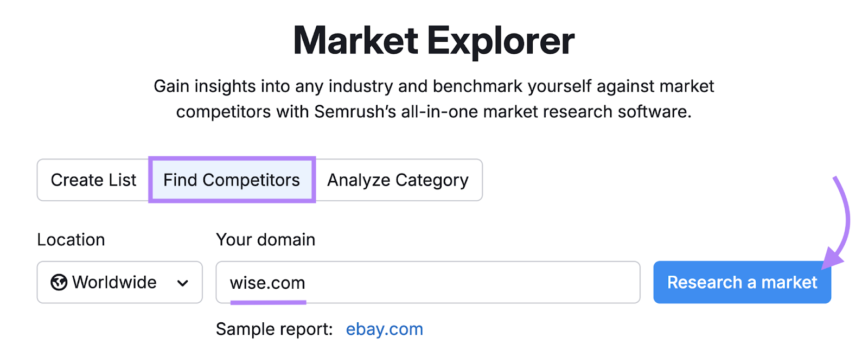
Task: Click inside the Your domain input field
Action: [x=429, y=282]
